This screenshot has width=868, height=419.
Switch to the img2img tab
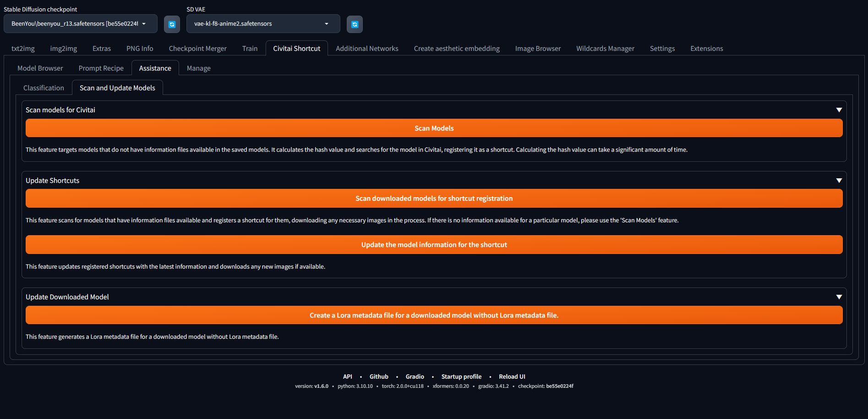(x=63, y=48)
